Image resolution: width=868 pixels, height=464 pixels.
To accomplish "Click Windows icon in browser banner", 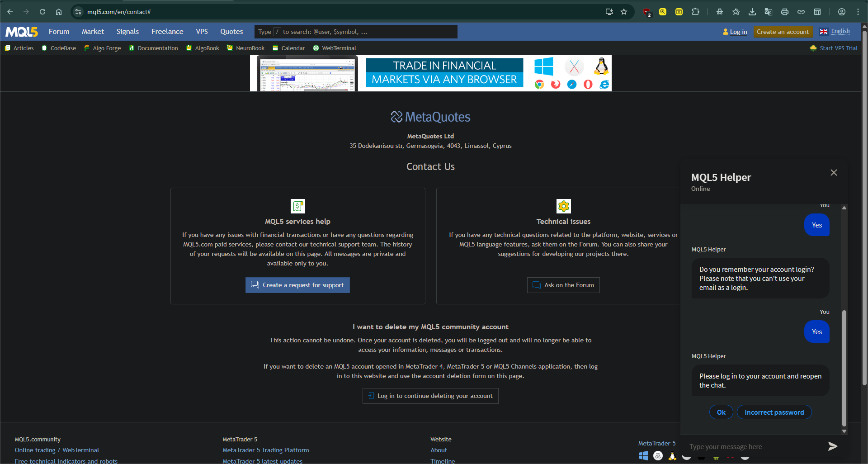I will pyautogui.click(x=543, y=66).
